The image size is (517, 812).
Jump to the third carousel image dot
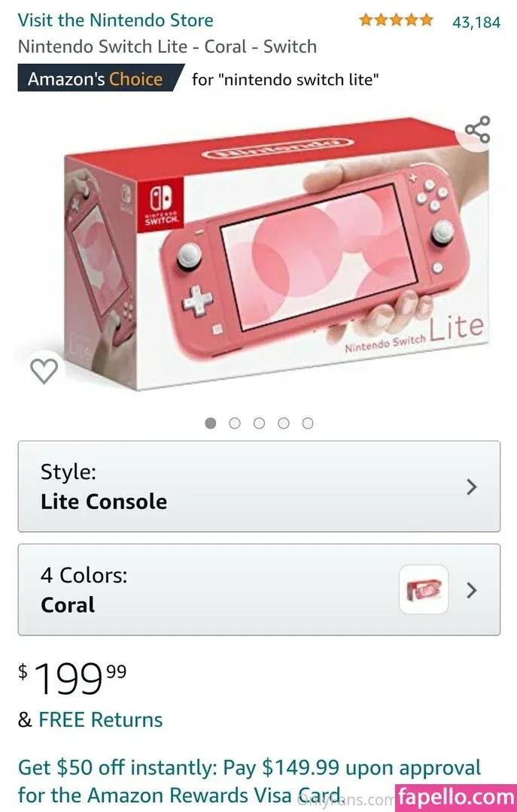tap(259, 423)
